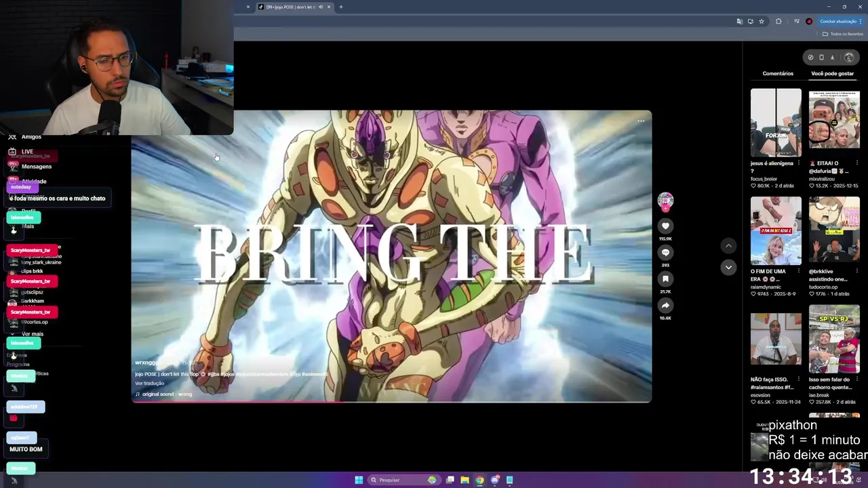Screen dimensions: 868x488
Task: Open Task View in the taskbar
Action: click(450, 480)
